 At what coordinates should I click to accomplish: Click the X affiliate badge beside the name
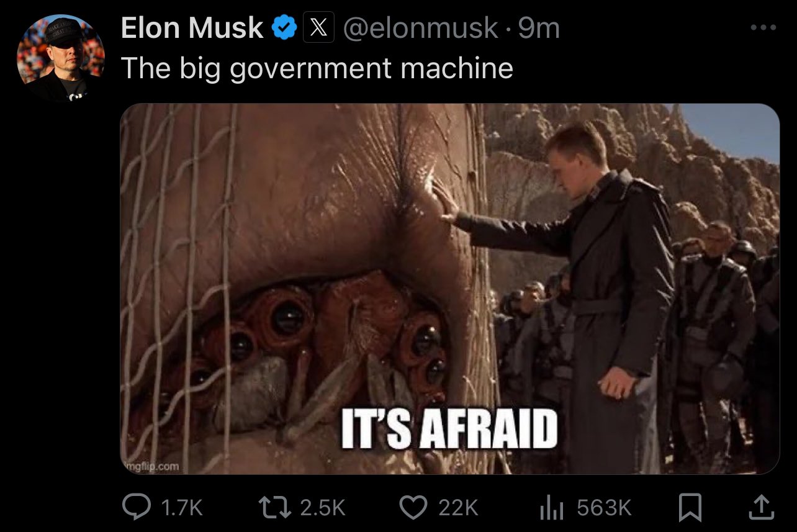318,28
